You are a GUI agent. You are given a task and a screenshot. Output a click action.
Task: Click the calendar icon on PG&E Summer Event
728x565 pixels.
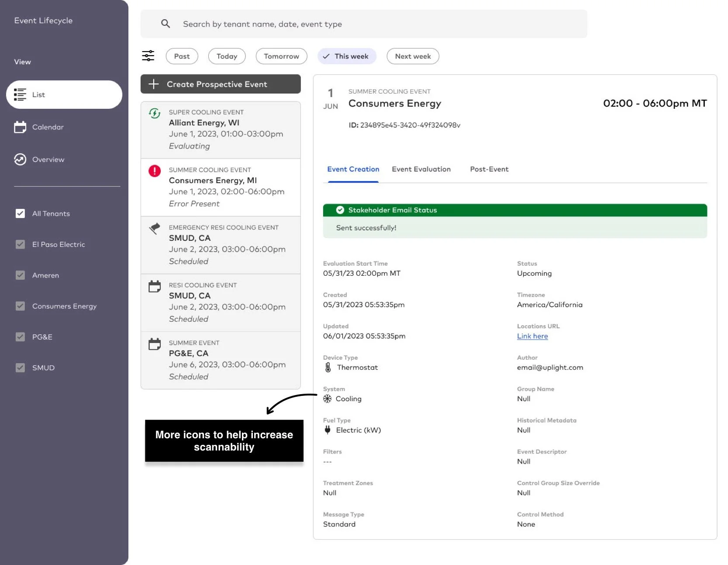click(x=155, y=344)
